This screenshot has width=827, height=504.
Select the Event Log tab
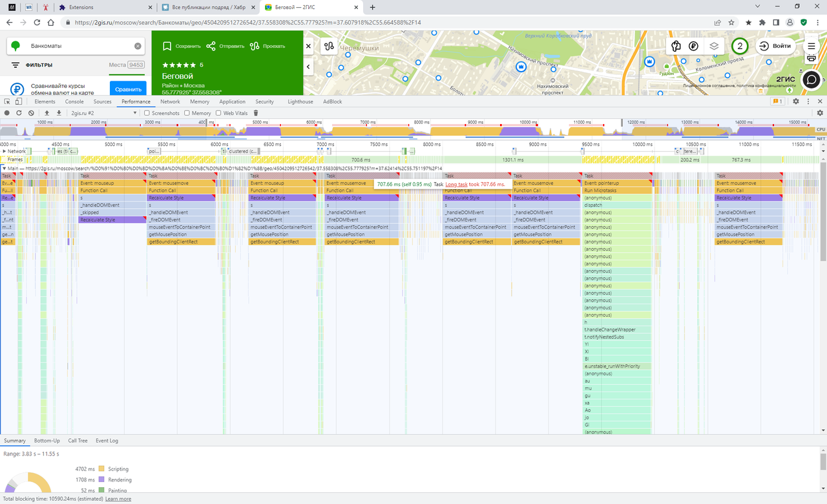point(107,441)
